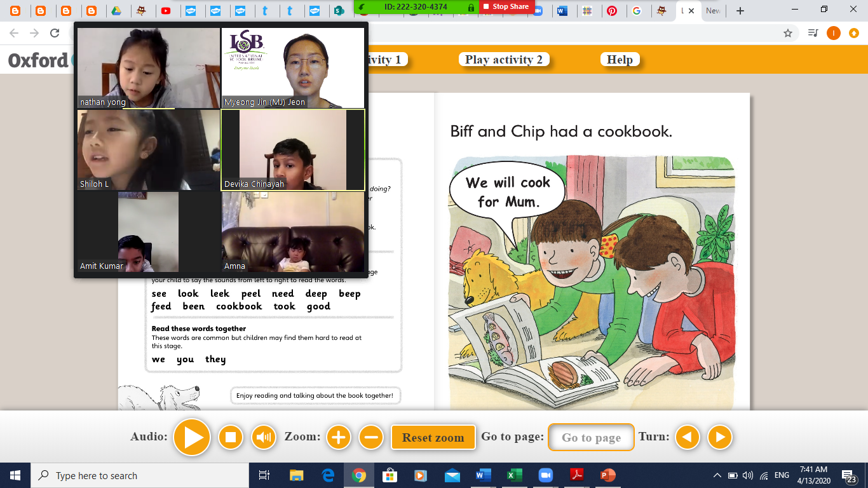Open the clock and calendar flyout
Viewport: 868px width, 488px height.
tap(813, 475)
